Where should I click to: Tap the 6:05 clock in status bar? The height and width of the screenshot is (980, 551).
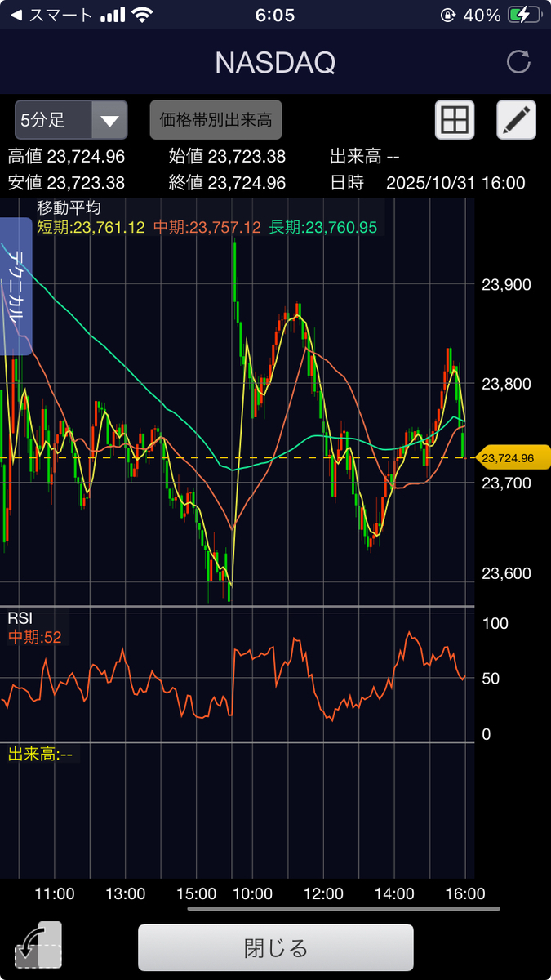[275, 16]
